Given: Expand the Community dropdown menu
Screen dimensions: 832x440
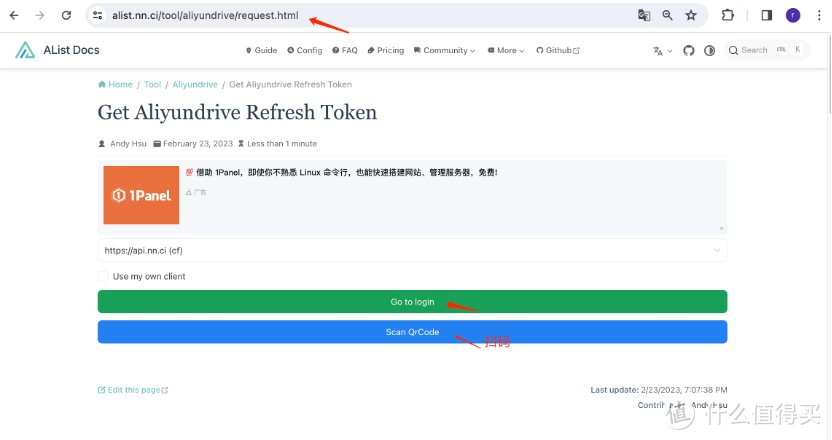Looking at the screenshot, I should [445, 50].
